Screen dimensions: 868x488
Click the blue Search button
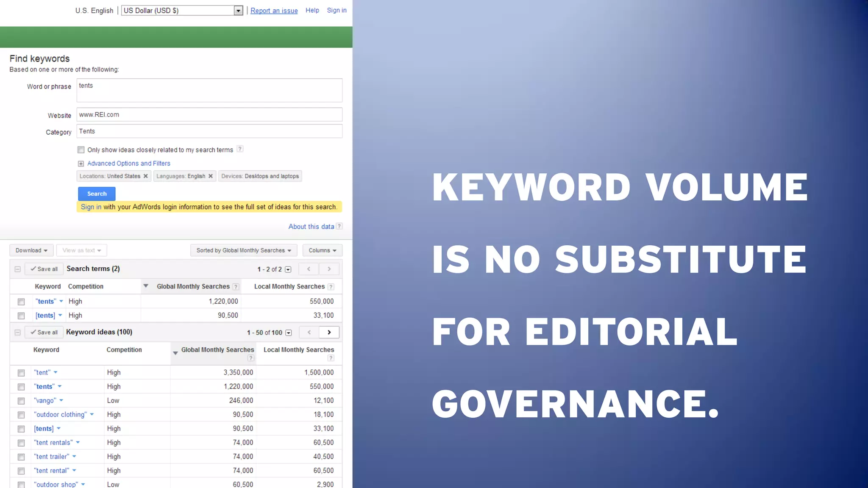click(x=97, y=194)
